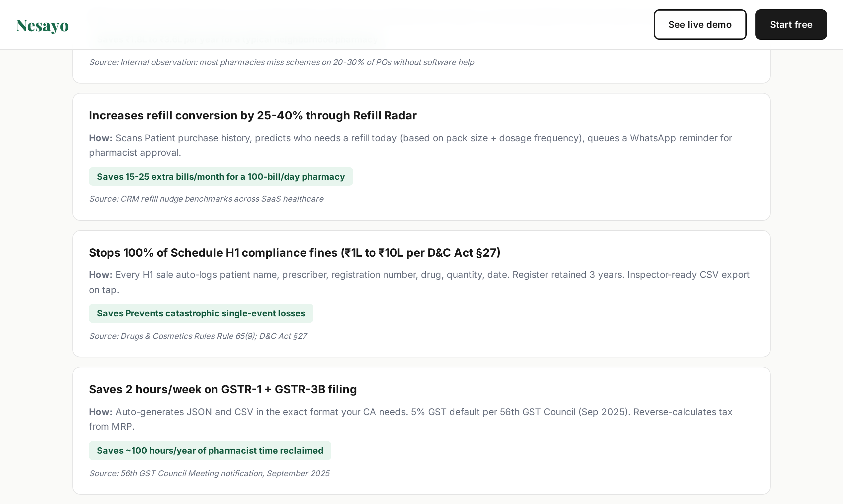Image resolution: width=843 pixels, height=504 pixels.
Task: Click badge 'Saves 15-25 extra bills/month for a 100-bill/day pharmacy'
Action: [221, 177]
